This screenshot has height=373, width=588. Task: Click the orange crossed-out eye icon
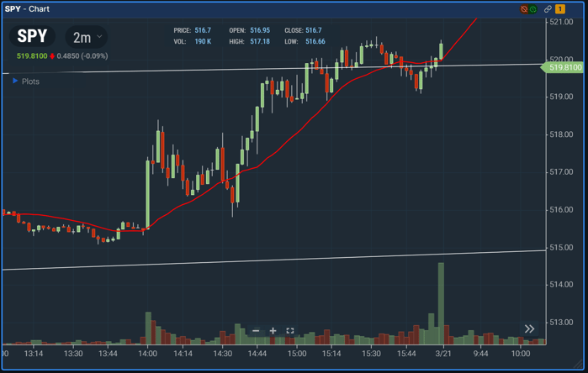coord(523,9)
